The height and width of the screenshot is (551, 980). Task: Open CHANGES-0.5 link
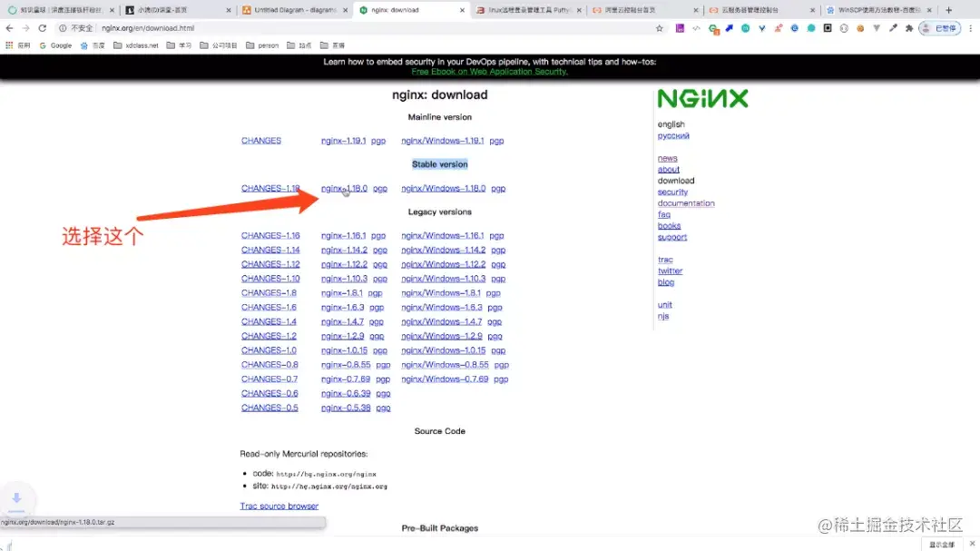(269, 408)
